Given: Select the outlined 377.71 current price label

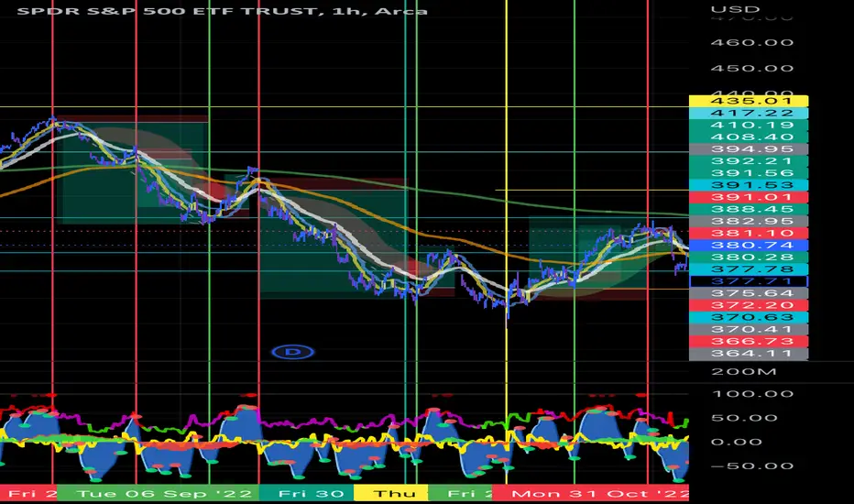Looking at the screenshot, I should (x=749, y=281).
